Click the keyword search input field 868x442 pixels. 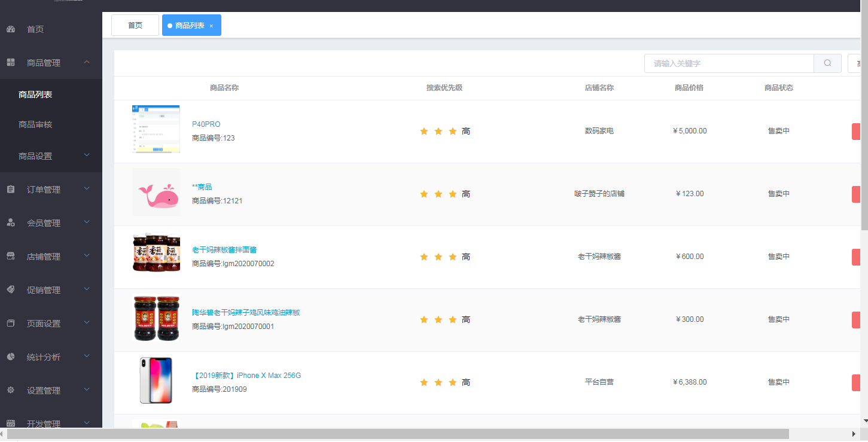pos(729,63)
